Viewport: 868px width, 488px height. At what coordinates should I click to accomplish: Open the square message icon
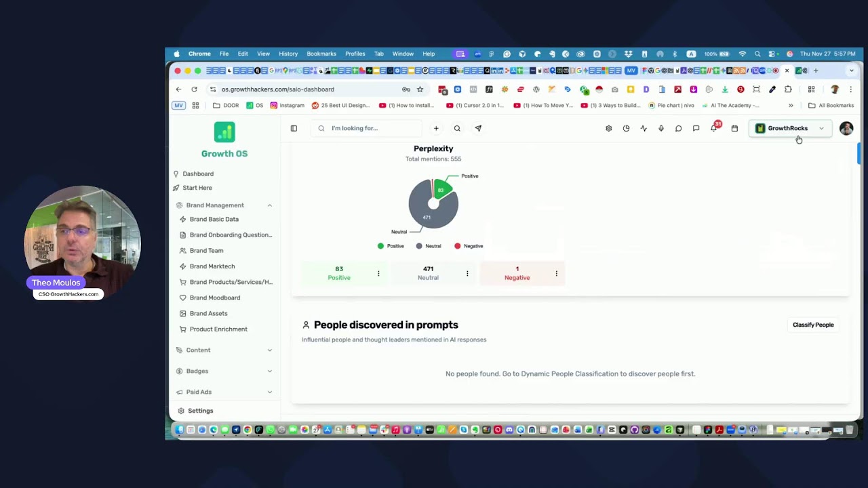[x=696, y=128]
